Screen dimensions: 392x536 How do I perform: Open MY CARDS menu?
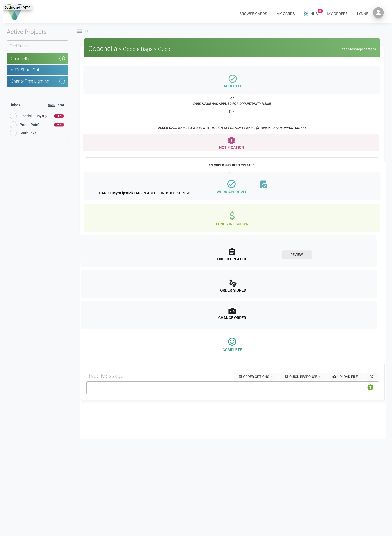click(x=285, y=14)
